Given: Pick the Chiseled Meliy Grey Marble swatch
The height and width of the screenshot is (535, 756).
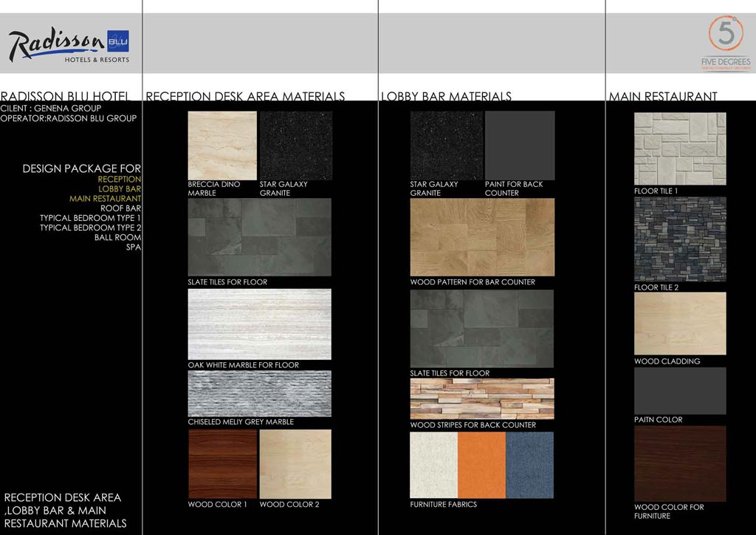Looking at the screenshot, I should 259,394.
